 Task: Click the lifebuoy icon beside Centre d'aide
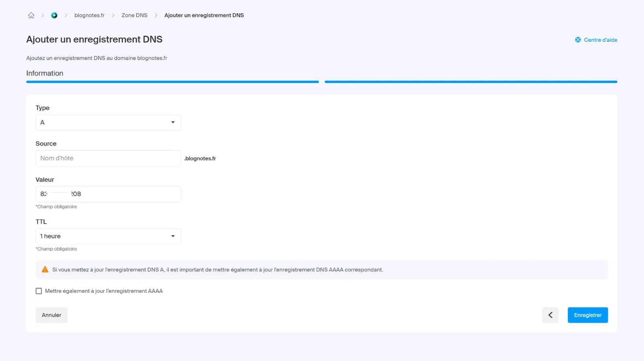tap(578, 40)
